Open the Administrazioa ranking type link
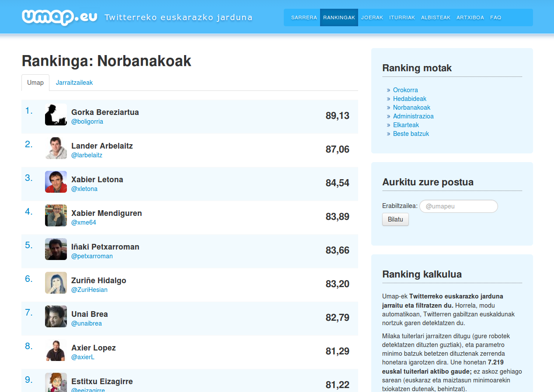Viewport: 554px width, 392px height. tap(413, 116)
